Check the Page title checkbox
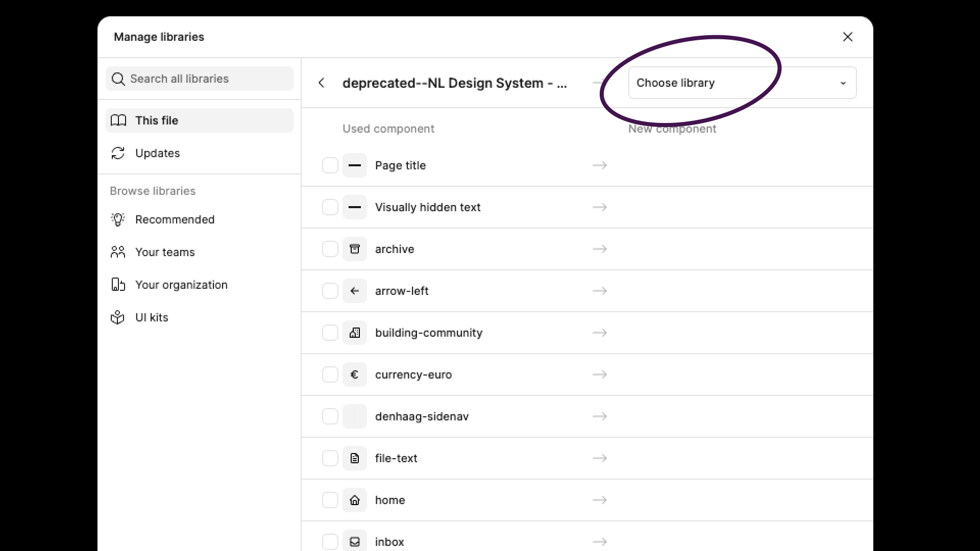This screenshot has height=551, width=980. [330, 165]
